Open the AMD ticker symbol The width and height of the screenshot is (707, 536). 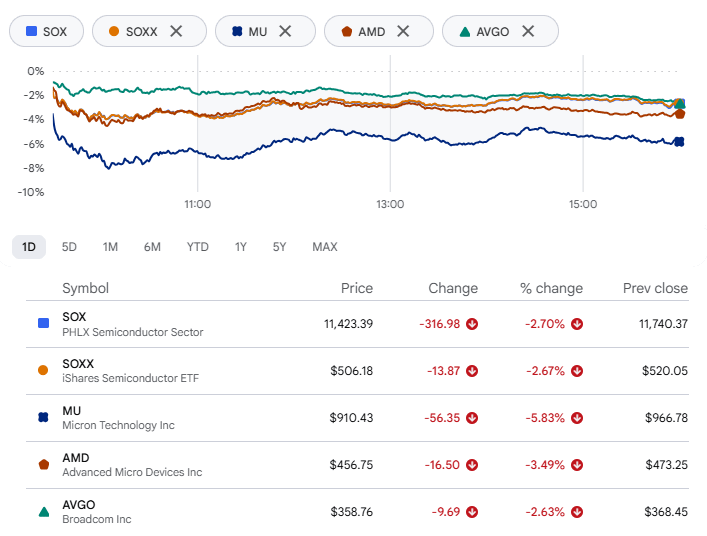pyautogui.click(x=76, y=458)
